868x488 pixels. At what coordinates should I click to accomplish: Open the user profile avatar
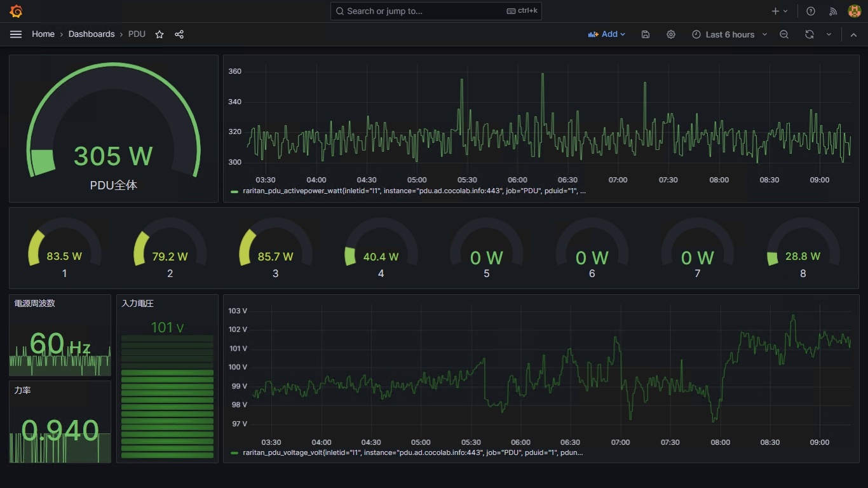pyautogui.click(x=855, y=11)
